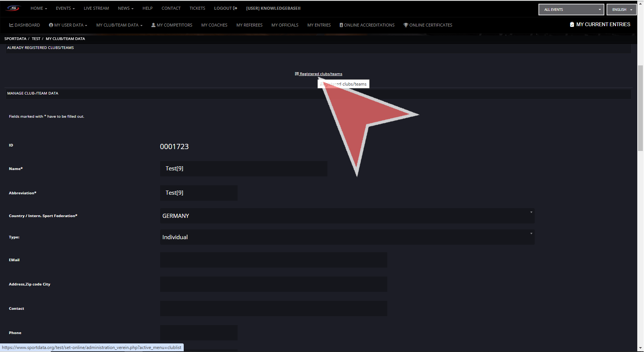
Task: Expand My Club/Team Data menu
Action: click(x=119, y=25)
